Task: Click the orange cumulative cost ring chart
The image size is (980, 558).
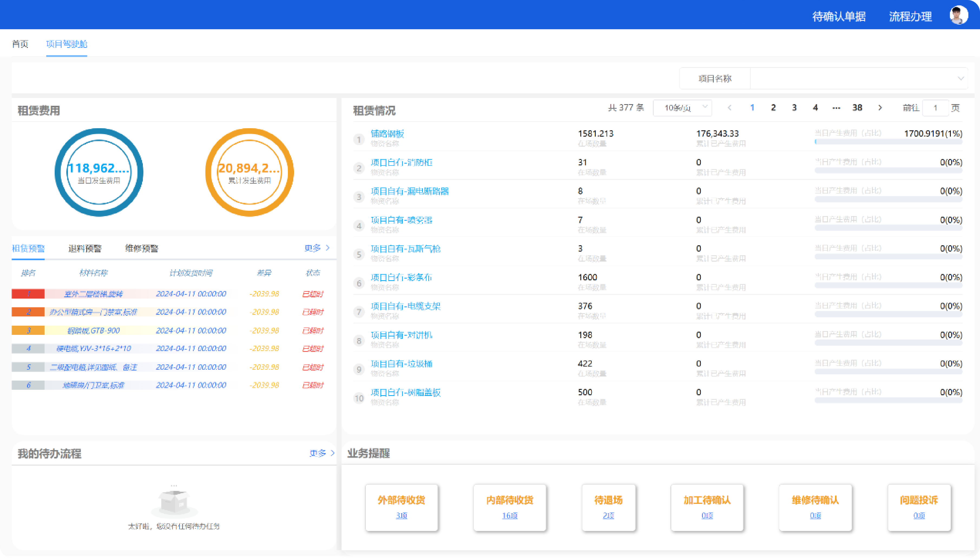Action: tap(249, 173)
